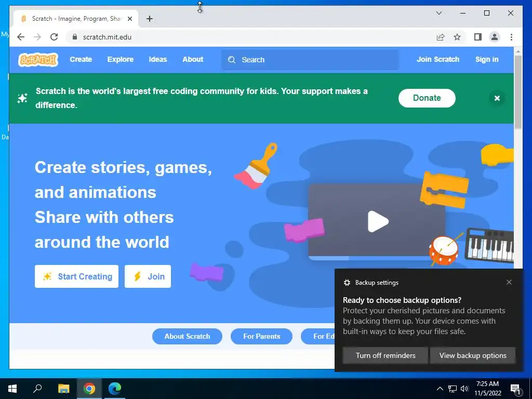The width and height of the screenshot is (532, 399).
Task: Click the page vertical scrollbar thumb
Action: coord(518,91)
